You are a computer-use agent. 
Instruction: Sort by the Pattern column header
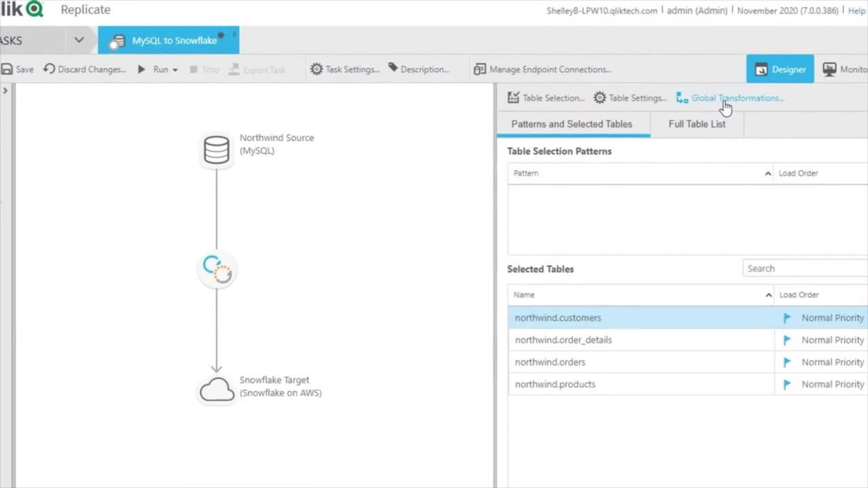pyautogui.click(x=640, y=173)
